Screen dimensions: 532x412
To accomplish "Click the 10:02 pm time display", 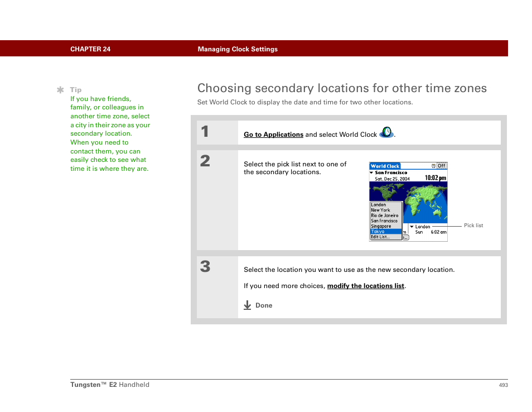I will pos(436,178).
